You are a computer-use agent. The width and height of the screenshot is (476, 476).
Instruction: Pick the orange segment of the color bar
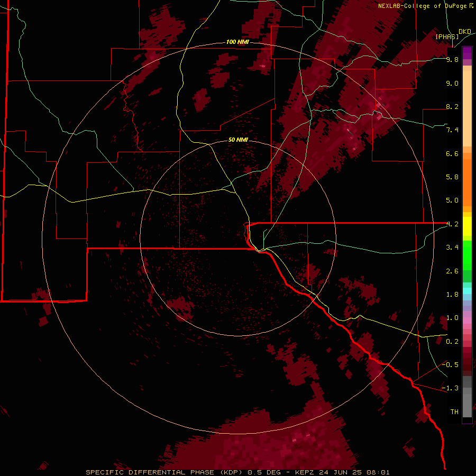(x=467, y=182)
